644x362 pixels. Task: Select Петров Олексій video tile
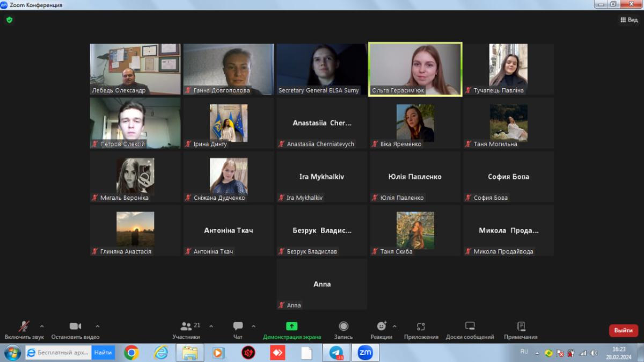pyautogui.click(x=135, y=123)
